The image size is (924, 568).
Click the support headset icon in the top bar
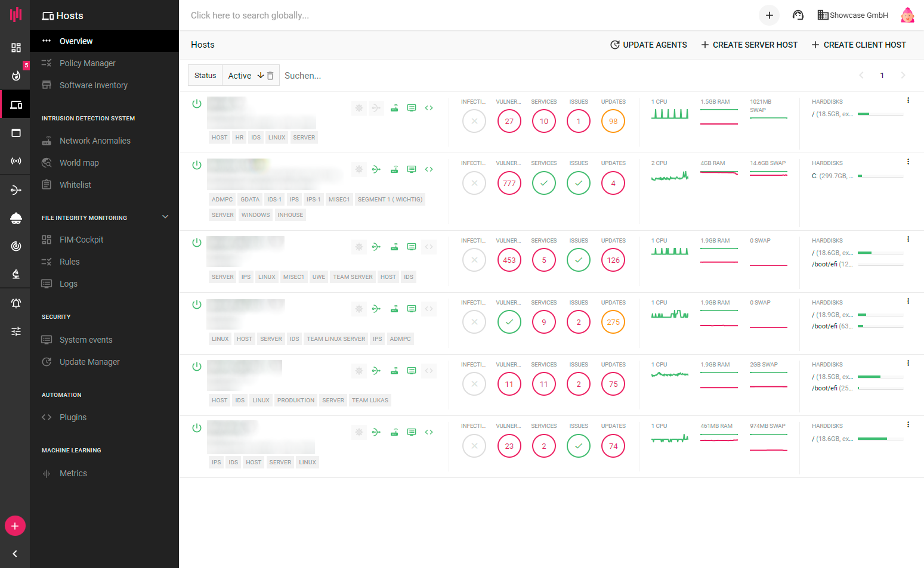pos(798,15)
